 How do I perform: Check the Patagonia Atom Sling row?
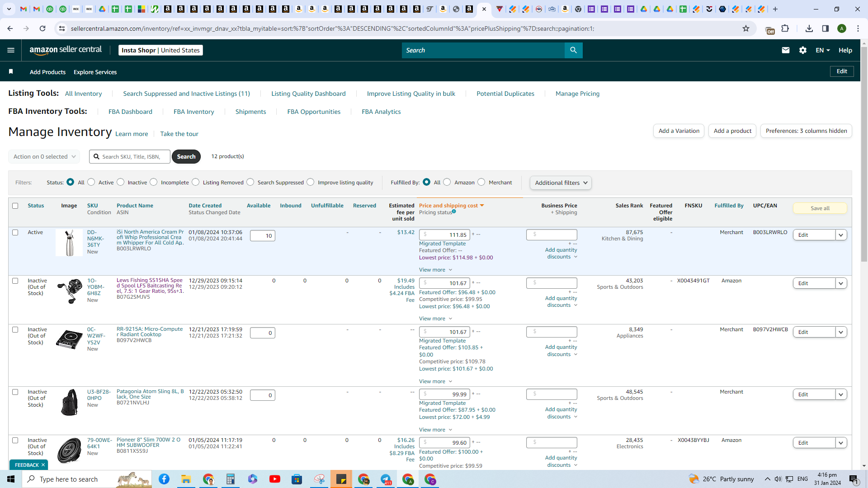click(15, 392)
